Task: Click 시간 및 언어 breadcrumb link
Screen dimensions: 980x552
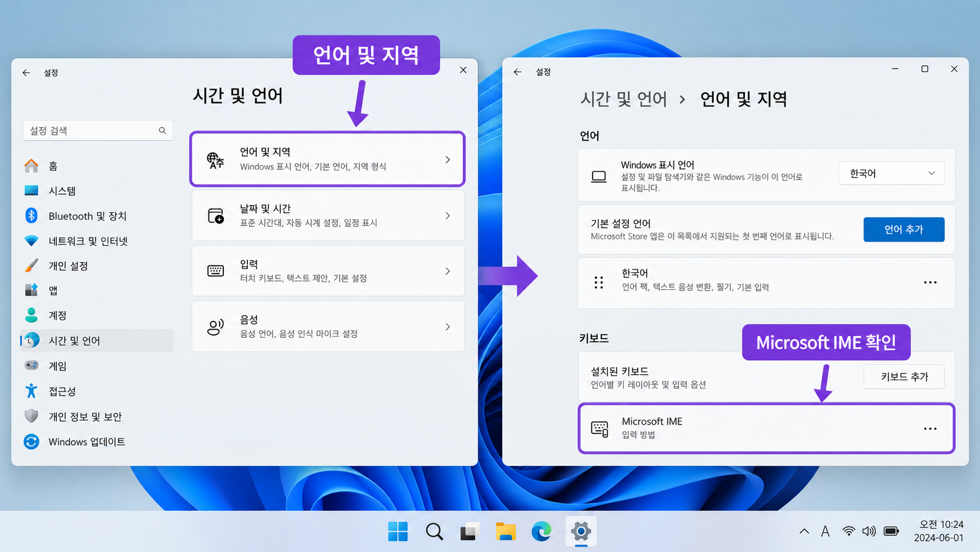Action: (624, 99)
